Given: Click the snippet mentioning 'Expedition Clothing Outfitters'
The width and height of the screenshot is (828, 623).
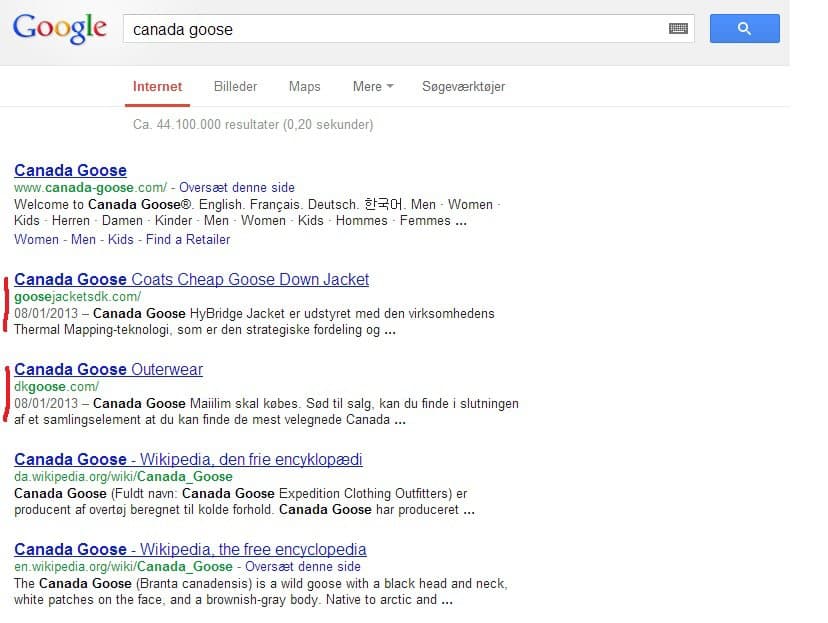Looking at the screenshot, I should (x=244, y=502).
